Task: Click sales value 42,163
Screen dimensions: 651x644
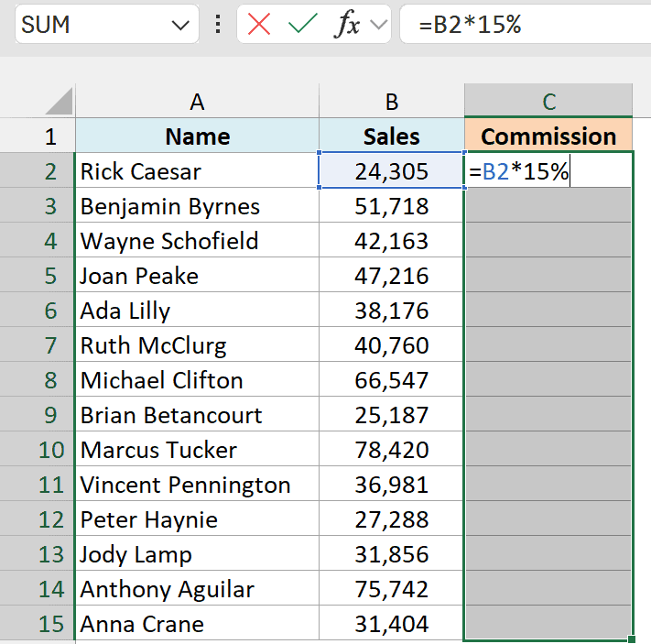Action: (392, 241)
